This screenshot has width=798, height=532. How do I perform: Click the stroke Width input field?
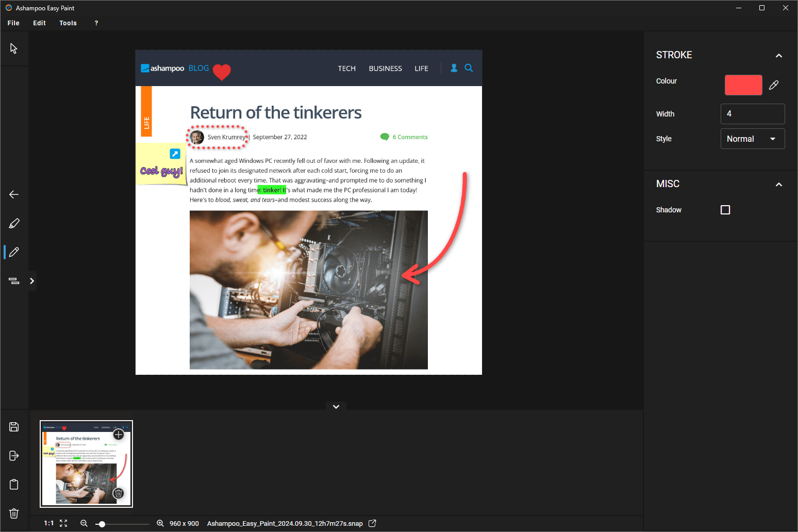point(753,114)
